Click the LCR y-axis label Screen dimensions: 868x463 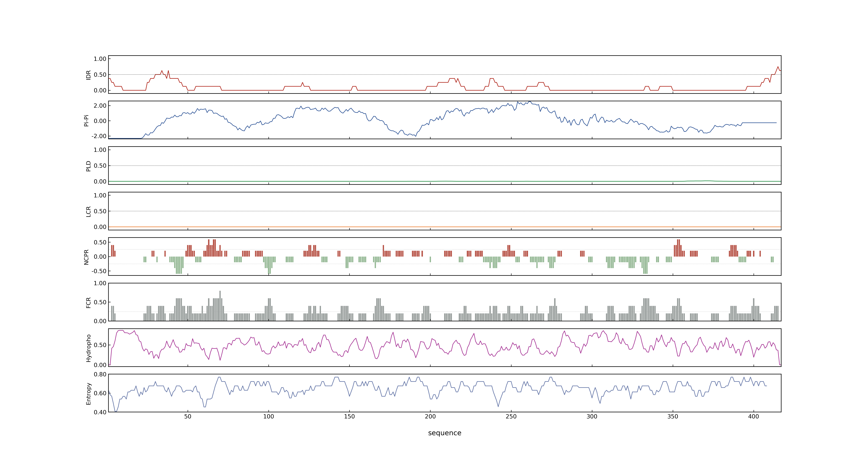tap(88, 212)
